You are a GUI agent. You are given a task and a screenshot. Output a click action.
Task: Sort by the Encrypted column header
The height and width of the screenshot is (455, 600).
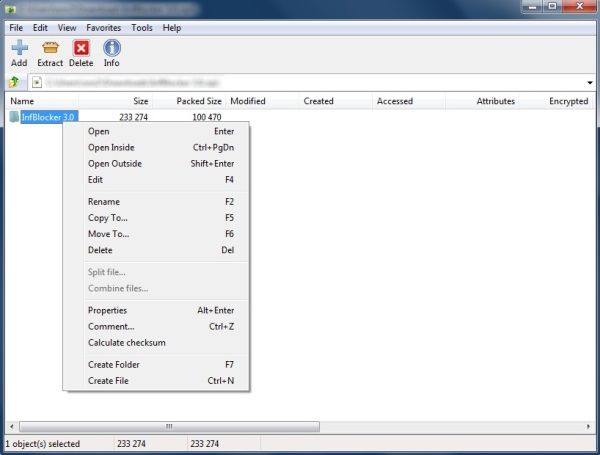pyautogui.click(x=555, y=101)
